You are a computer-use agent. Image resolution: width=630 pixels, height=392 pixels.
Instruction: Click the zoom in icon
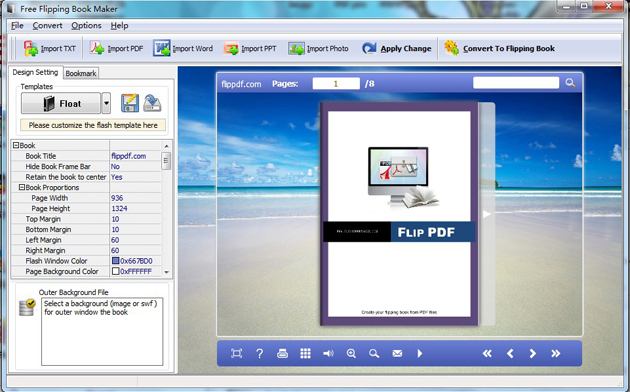coord(351,353)
